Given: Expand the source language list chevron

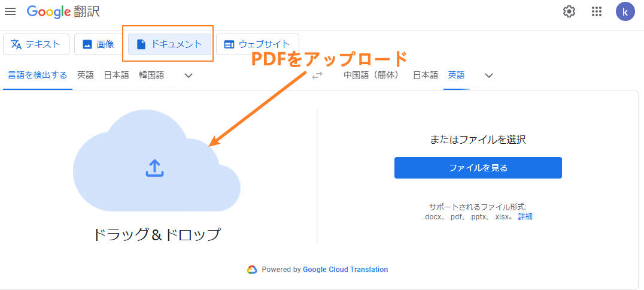Looking at the screenshot, I should [189, 75].
